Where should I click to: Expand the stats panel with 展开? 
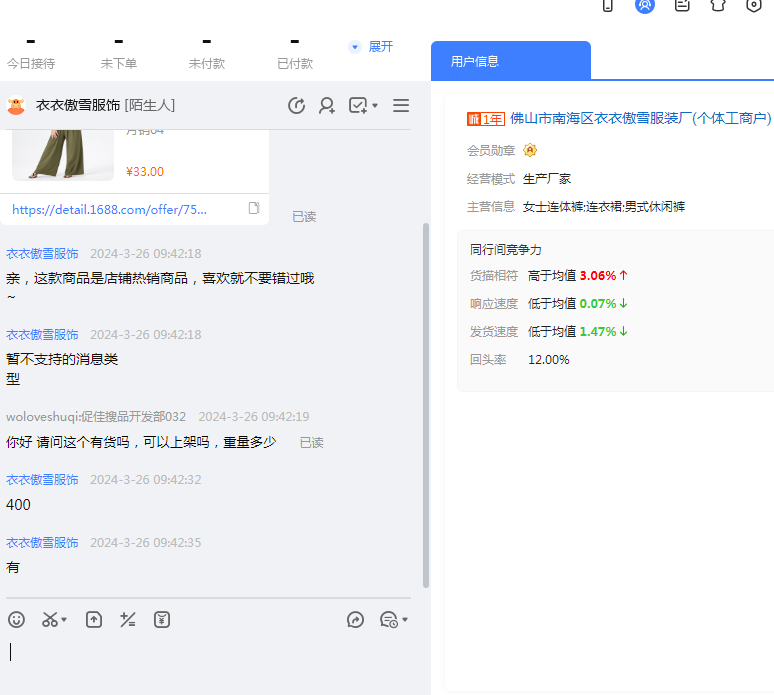372,47
